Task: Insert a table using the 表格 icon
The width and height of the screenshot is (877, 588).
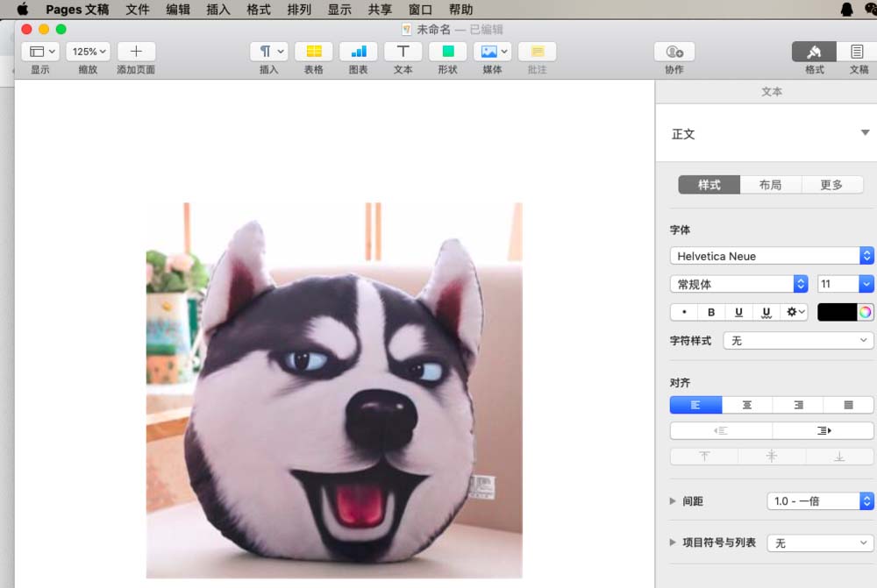Action: tap(313, 53)
